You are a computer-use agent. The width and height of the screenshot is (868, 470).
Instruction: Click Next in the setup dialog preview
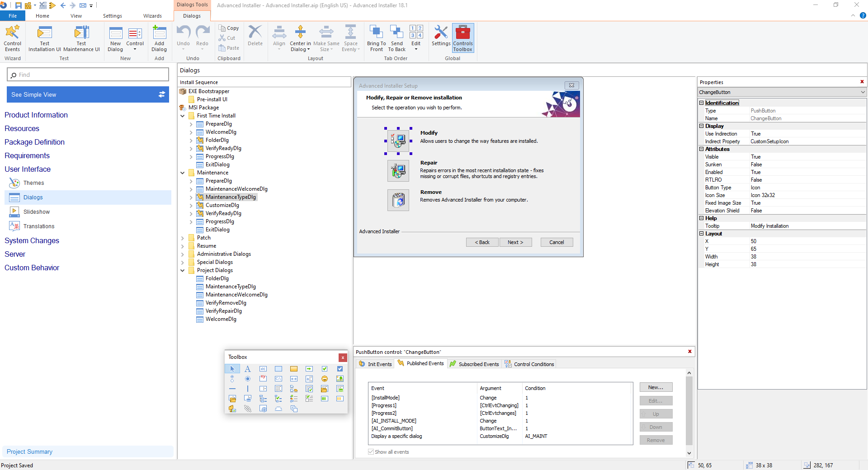515,242
